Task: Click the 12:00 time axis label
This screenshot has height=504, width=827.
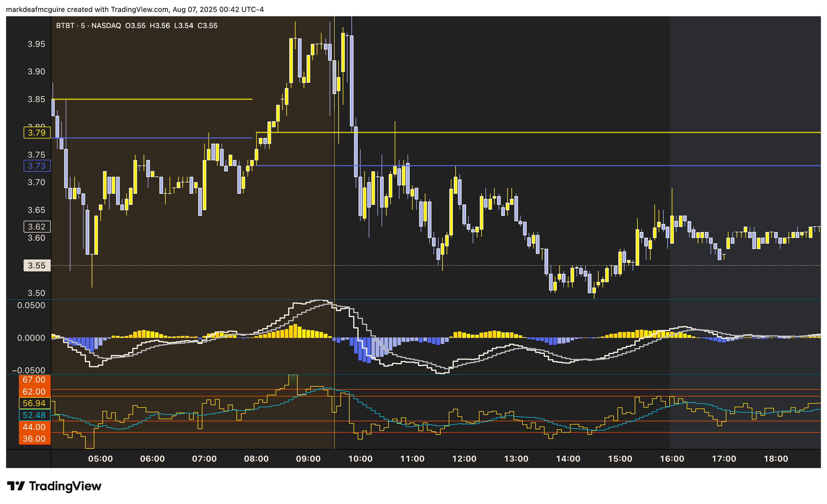Action: coord(464,459)
